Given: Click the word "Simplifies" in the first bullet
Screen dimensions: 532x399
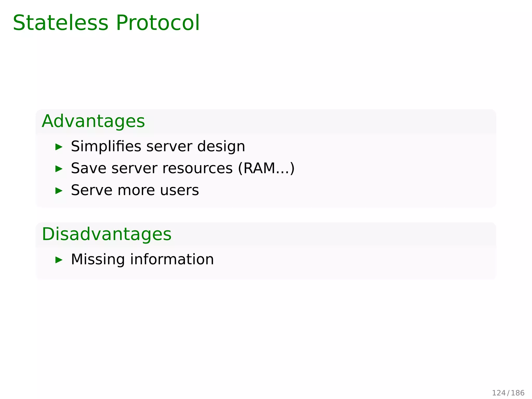Looking at the screenshot, I should point(106,146).
